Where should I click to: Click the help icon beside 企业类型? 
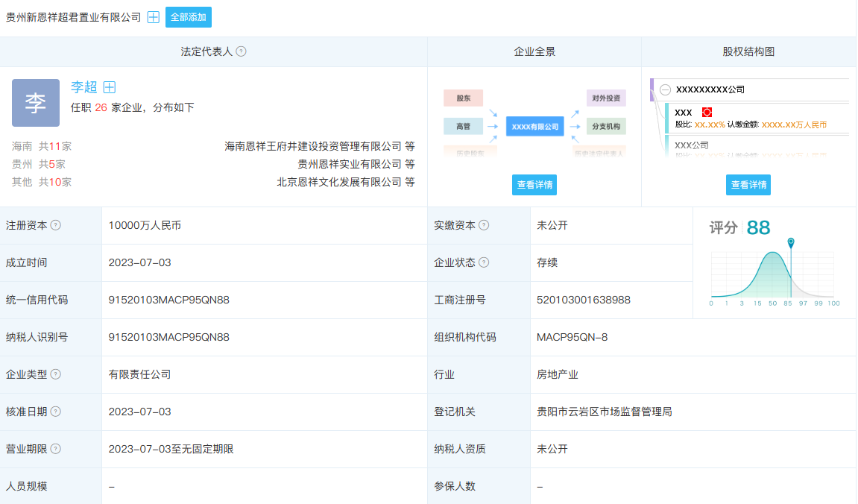(56, 374)
